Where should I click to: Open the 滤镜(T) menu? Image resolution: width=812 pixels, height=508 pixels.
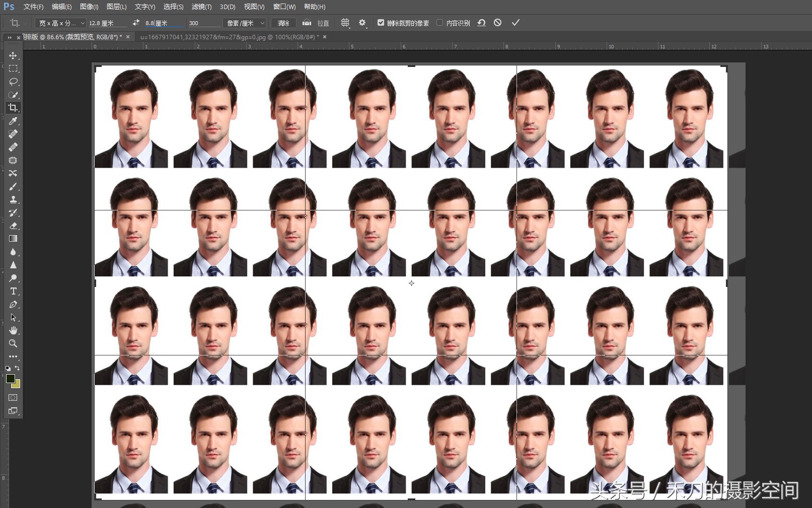tap(201, 7)
